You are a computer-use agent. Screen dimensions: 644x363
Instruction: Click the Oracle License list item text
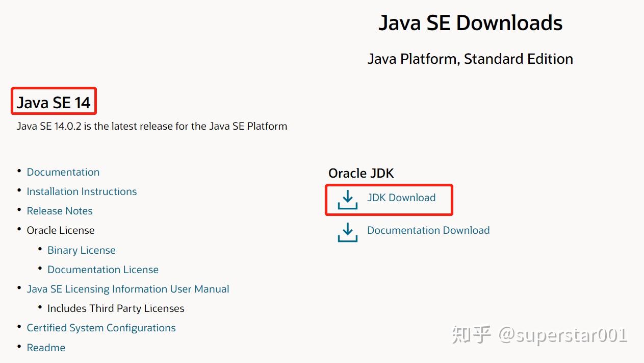[61, 230]
